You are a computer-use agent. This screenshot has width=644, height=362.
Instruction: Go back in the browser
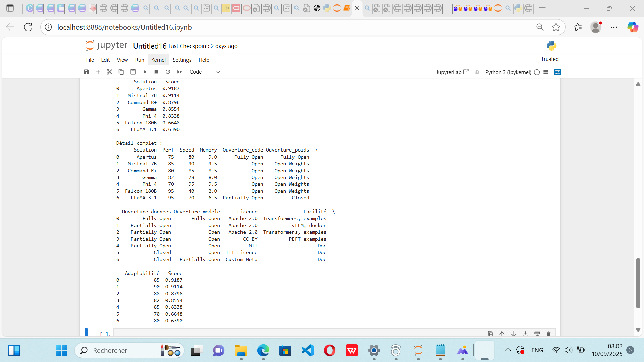10,27
